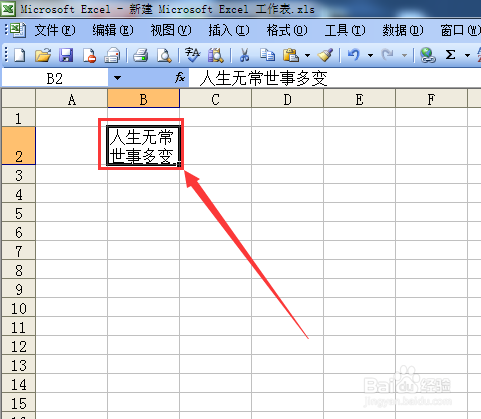Viewport: 481px width, 419px height.
Task: Select column A header
Action: 72,99
